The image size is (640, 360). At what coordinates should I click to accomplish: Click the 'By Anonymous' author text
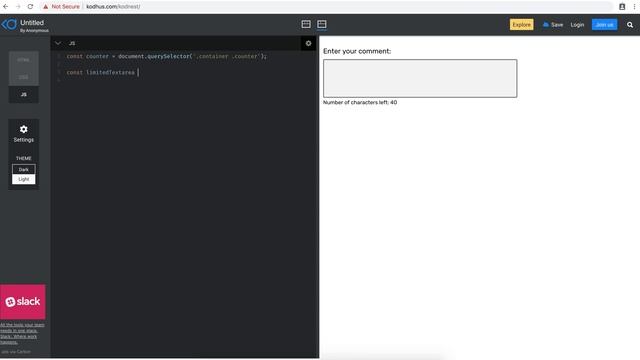click(x=34, y=31)
